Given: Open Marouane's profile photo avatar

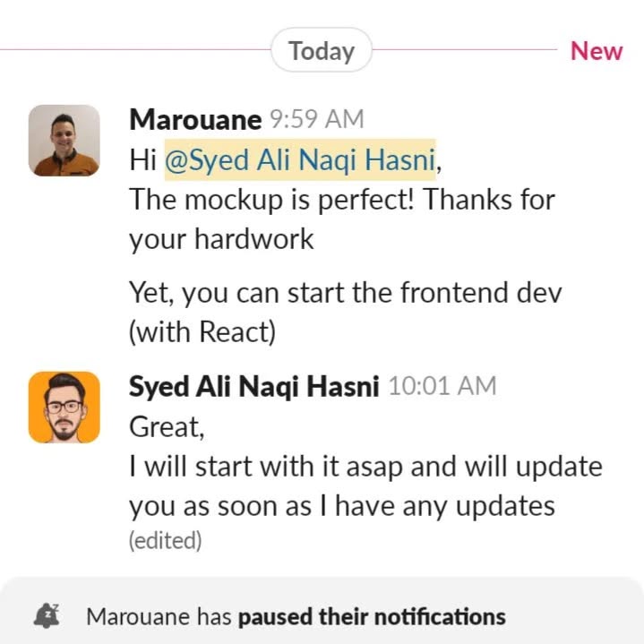Looking at the screenshot, I should [64, 141].
